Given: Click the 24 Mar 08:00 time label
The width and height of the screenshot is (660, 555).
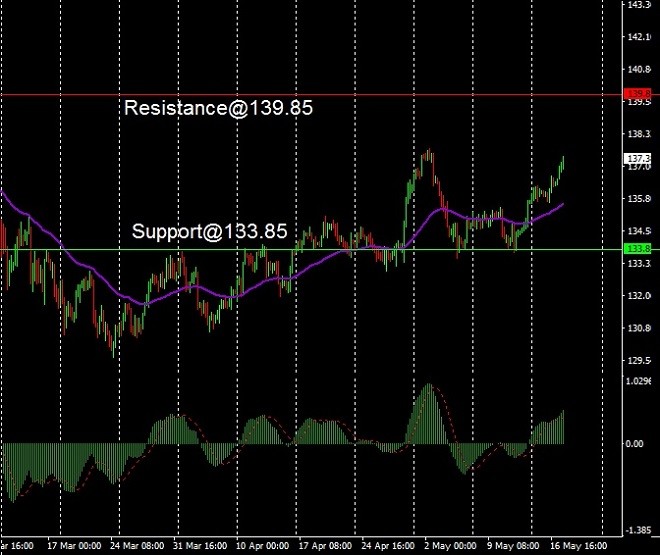Looking at the screenshot, I should (137, 546).
